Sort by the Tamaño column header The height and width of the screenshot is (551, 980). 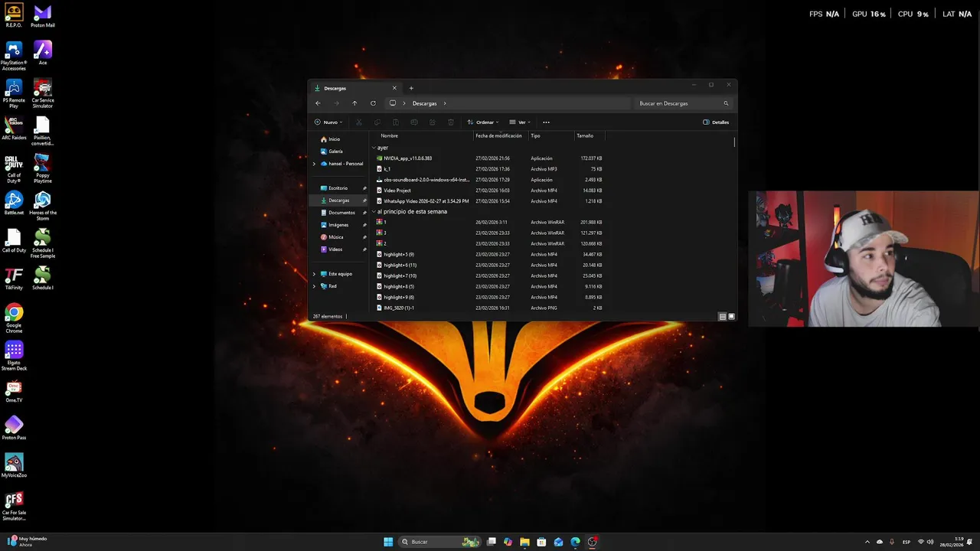click(585, 135)
